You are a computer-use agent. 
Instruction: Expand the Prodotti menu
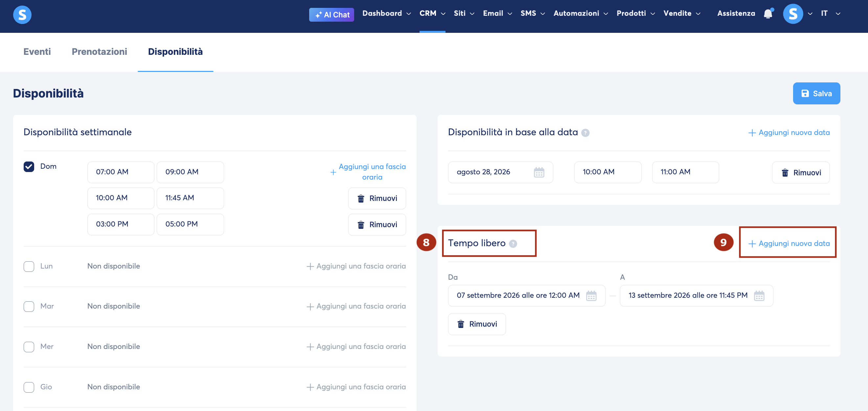(x=636, y=13)
